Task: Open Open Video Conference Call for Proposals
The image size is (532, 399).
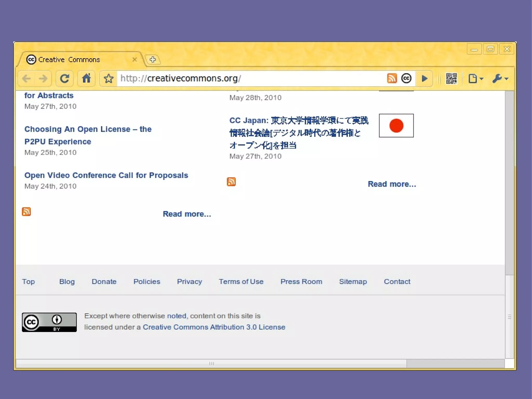Action: point(106,175)
